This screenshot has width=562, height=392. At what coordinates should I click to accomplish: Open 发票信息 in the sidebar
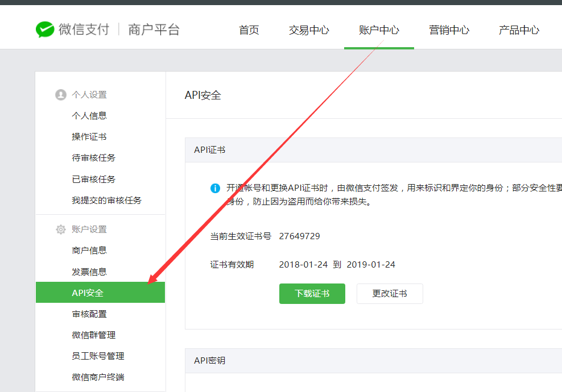[x=89, y=272]
